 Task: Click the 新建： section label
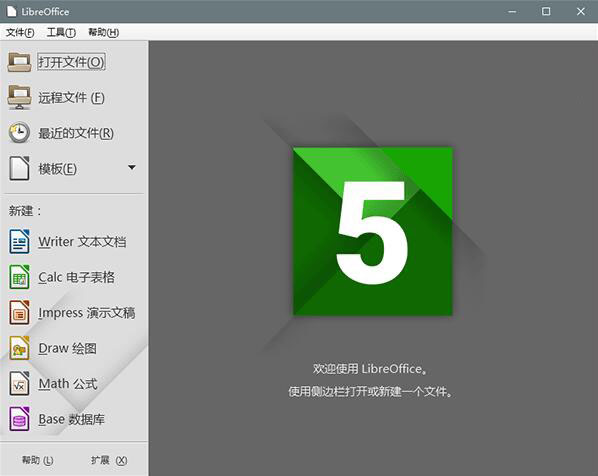click(x=25, y=211)
